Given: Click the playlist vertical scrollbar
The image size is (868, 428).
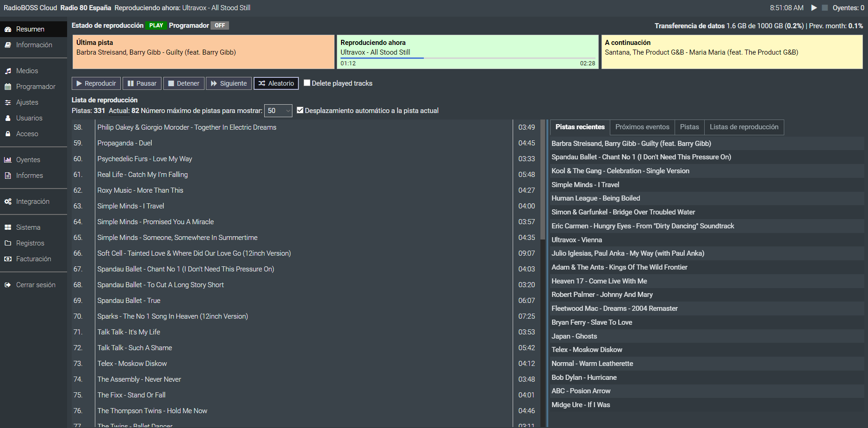Looking at the screenshot, I should (543, 180).
